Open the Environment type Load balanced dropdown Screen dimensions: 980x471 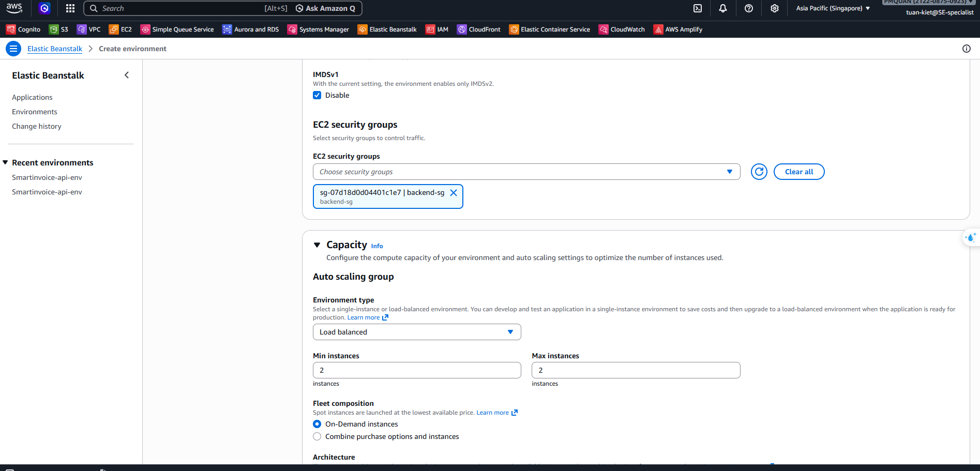coord(416,332)
